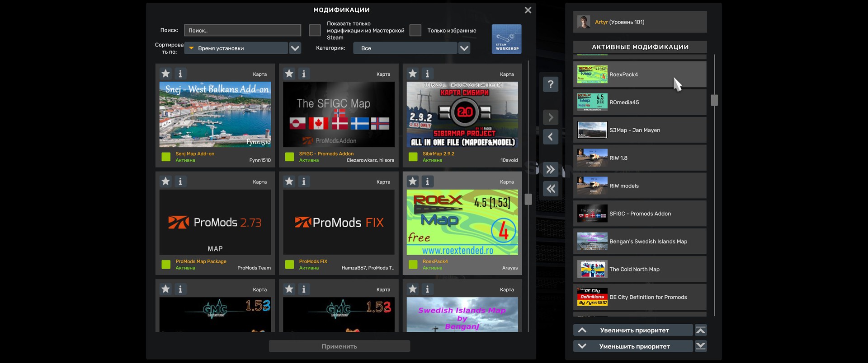Move mod to lowest priority
Screen dimensions: 868x363
coord(701,346)
